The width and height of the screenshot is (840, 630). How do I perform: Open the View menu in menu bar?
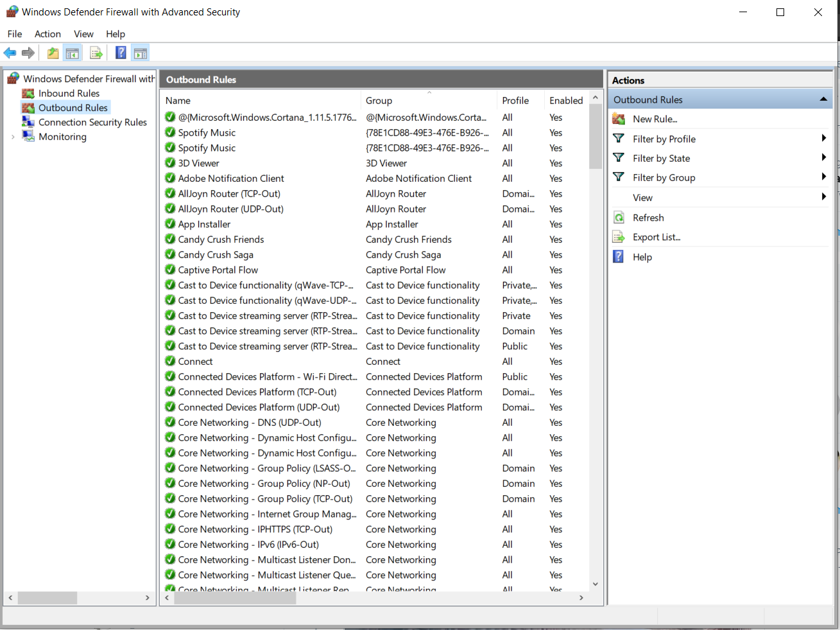tap(83, 34)
